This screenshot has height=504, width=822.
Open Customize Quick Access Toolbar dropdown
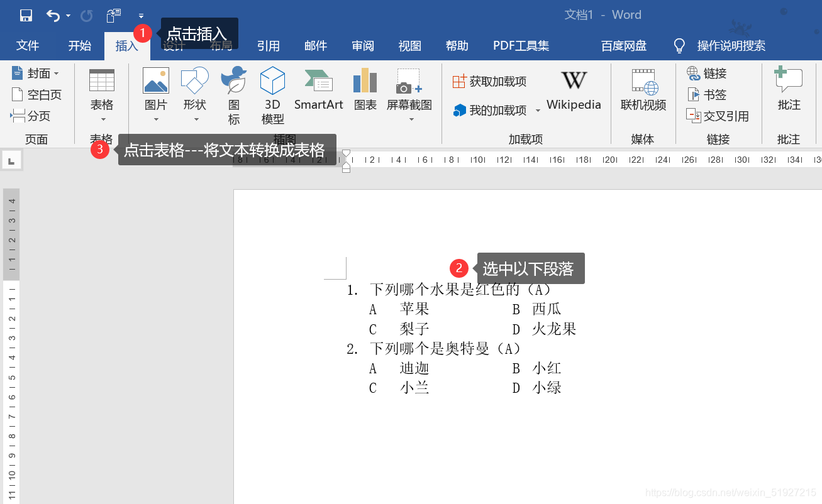coord(141,16)
